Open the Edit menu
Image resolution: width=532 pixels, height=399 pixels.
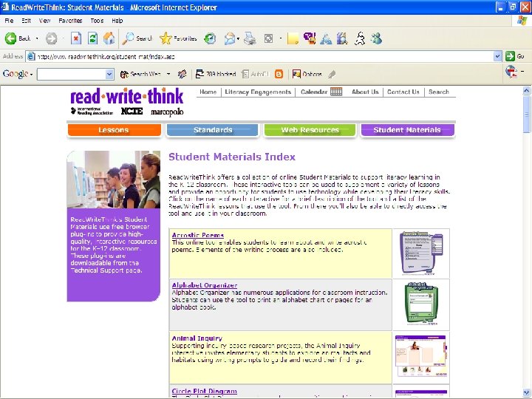(x=26, y=21)
